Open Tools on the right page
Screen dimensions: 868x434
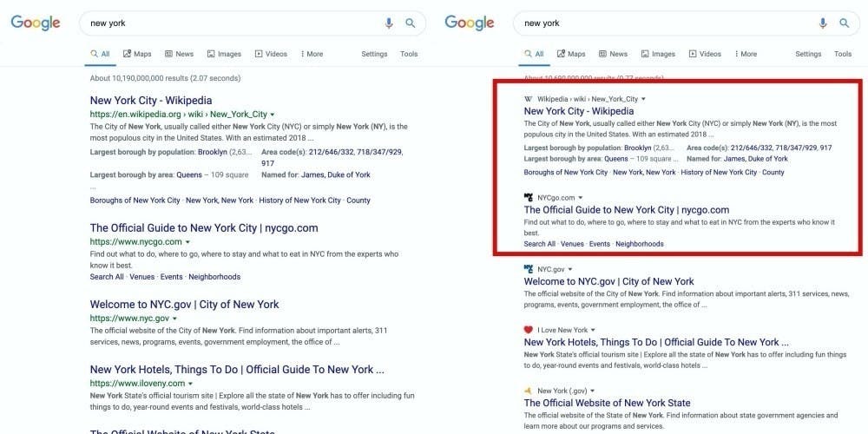coord(843,54)
